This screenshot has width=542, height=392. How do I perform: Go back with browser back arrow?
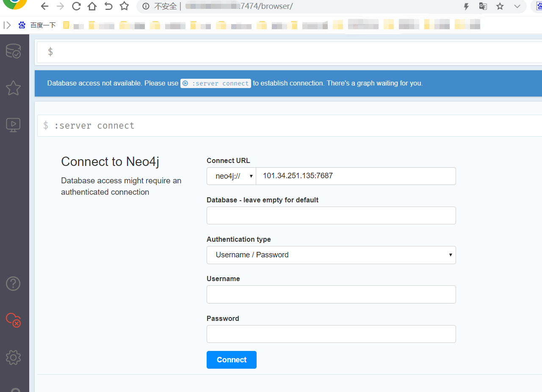point(44,6)
